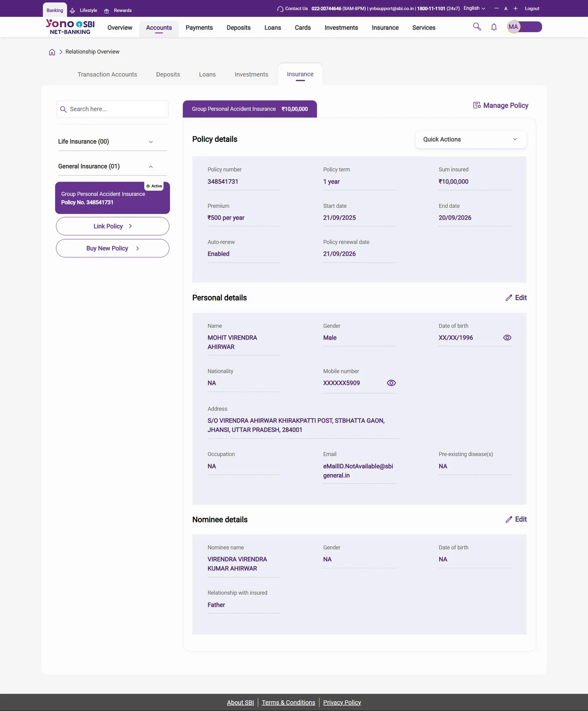
Task: Select the Banking top tab
Action: pyautogui.click(x=55, y=10)
